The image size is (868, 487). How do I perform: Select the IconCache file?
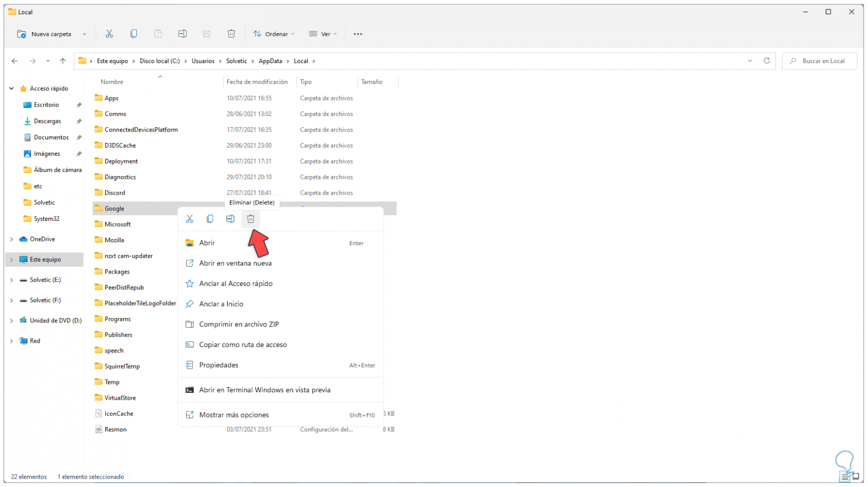(119, 414)
